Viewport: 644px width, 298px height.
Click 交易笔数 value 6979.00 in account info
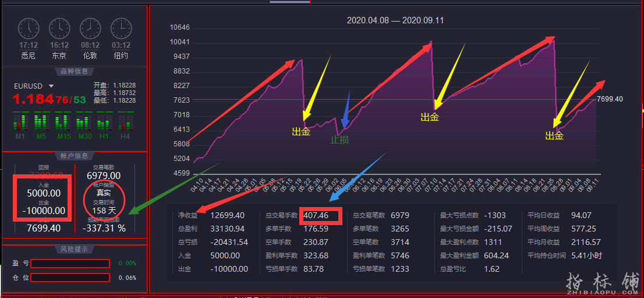[x=104, y=176]
